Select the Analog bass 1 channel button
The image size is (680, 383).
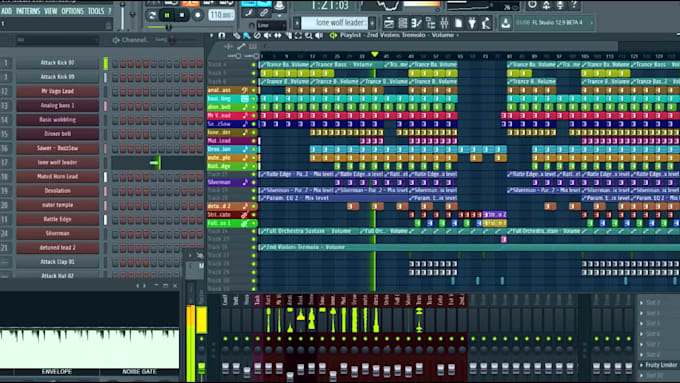pos(57,105)
